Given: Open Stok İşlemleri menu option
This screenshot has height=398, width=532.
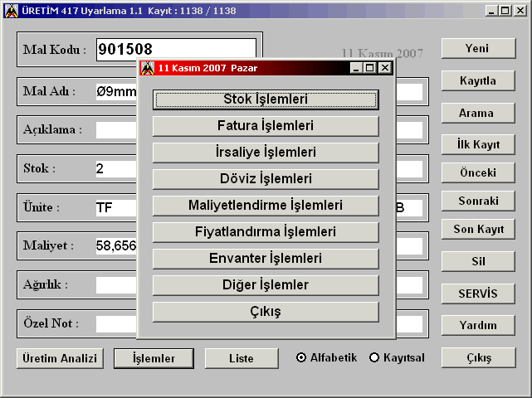Looking at the screenshot, I should click(x=266, y=99).
